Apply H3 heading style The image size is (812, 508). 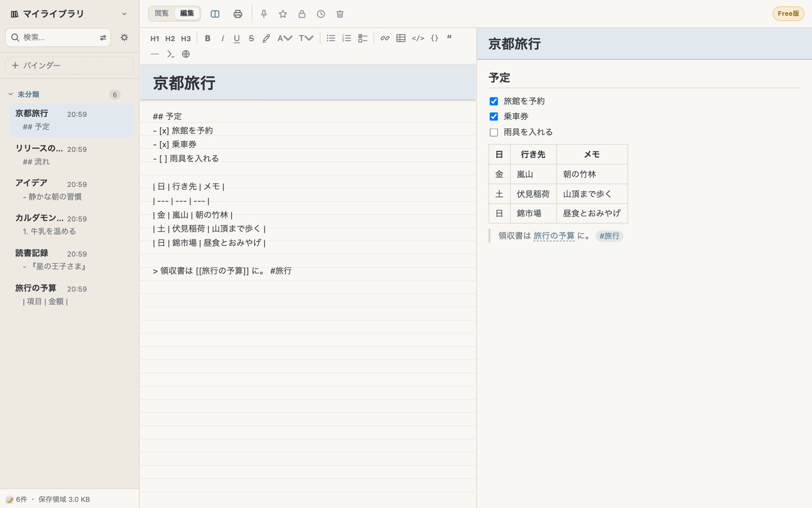pyautogui.click(x=186, y=38)
